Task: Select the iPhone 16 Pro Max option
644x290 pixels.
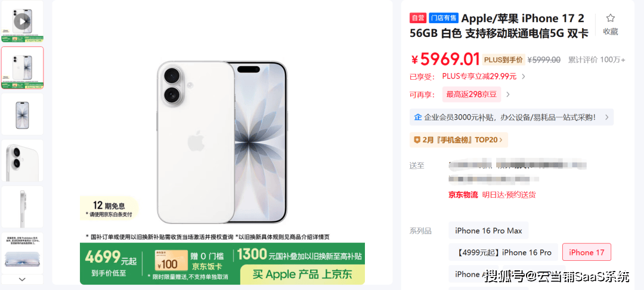Action: 488,230
